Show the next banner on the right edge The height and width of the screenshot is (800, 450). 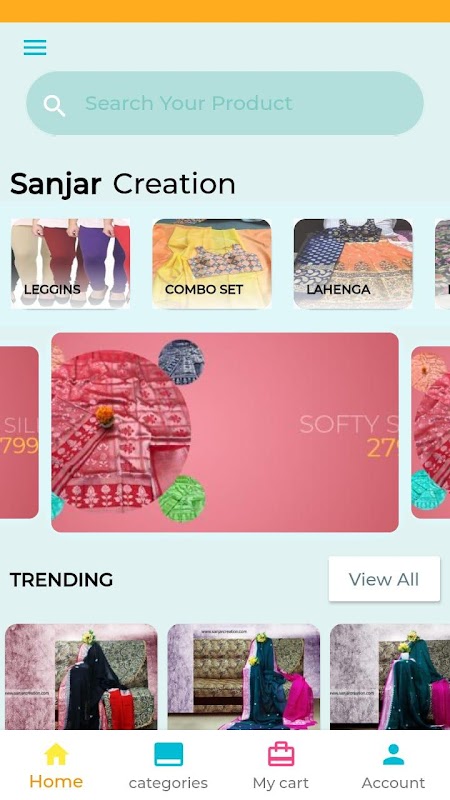click(x=431, y=433)
